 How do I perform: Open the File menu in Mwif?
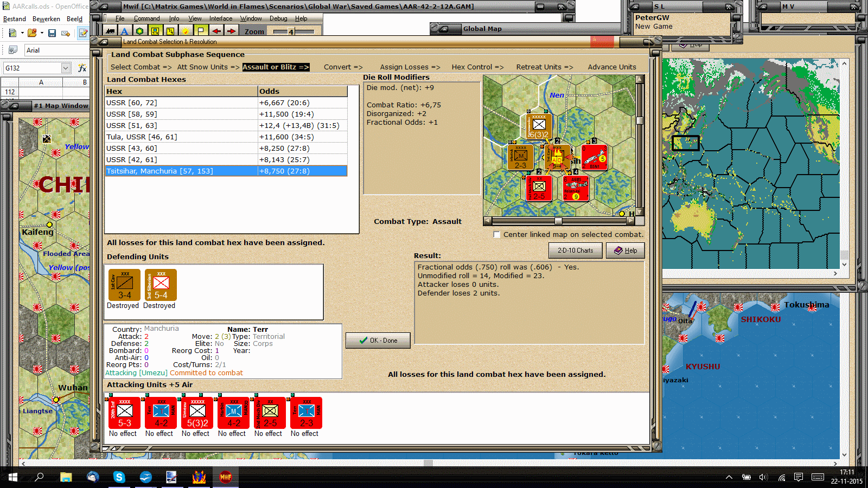tap(120, 18)
